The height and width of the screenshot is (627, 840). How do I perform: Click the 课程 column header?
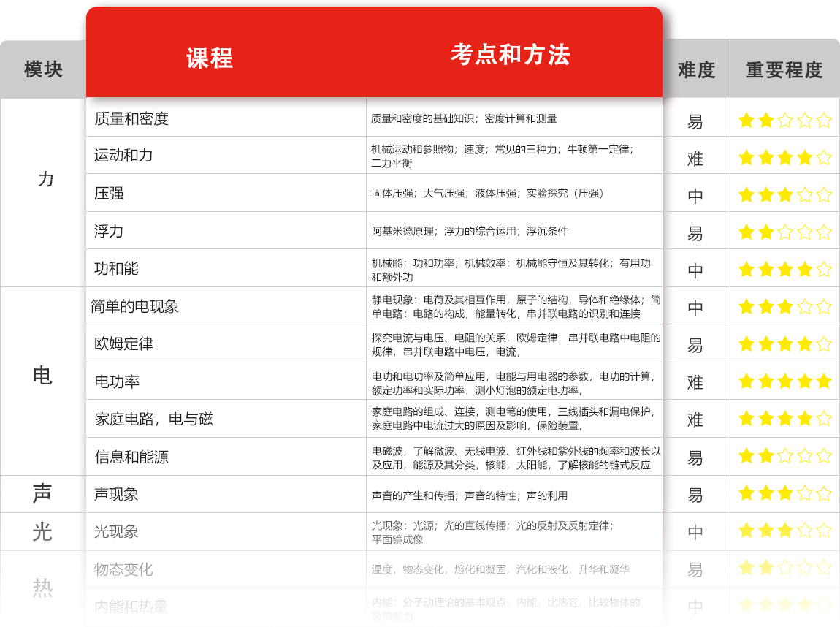tap(210, 58)
